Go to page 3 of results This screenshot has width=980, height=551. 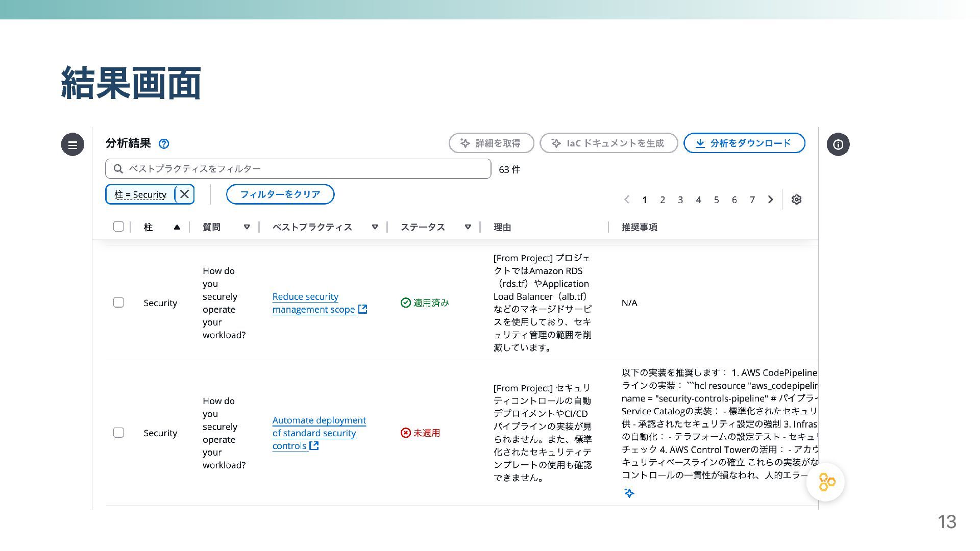680,200
